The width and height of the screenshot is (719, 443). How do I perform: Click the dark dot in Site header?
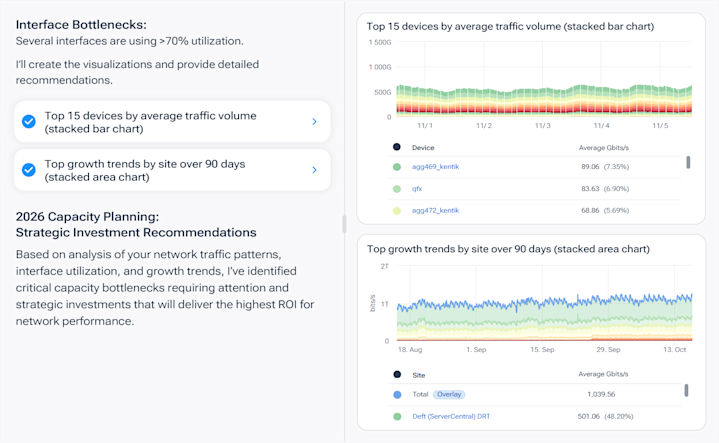pyautogui.click(x=397, y=374)
